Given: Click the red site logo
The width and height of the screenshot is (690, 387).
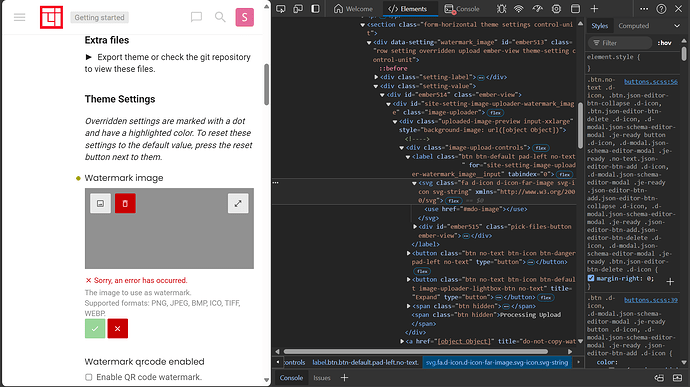Looking at the screenshot, I should (51, 17).
